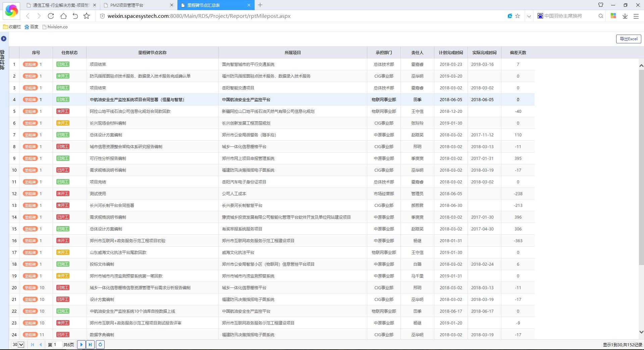644x350 pixels.
Task: Open the page size 30 dropdown
Action: (18, 344)
